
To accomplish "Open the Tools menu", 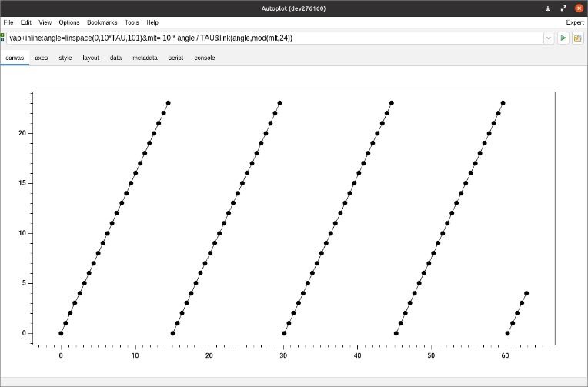I will (x=132, y=22).
